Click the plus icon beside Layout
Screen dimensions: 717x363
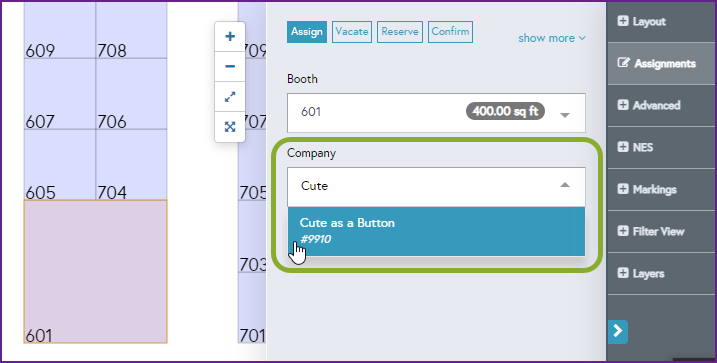[x=623, y=21]
